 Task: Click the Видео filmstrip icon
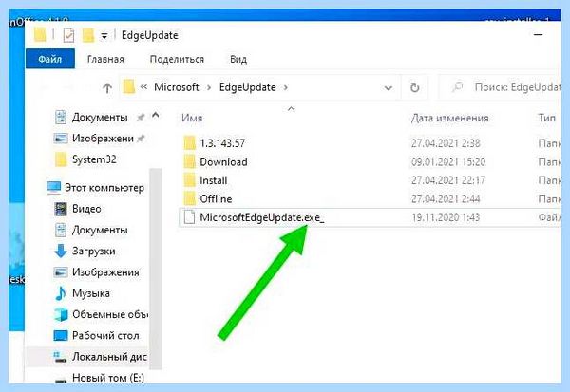61,209
